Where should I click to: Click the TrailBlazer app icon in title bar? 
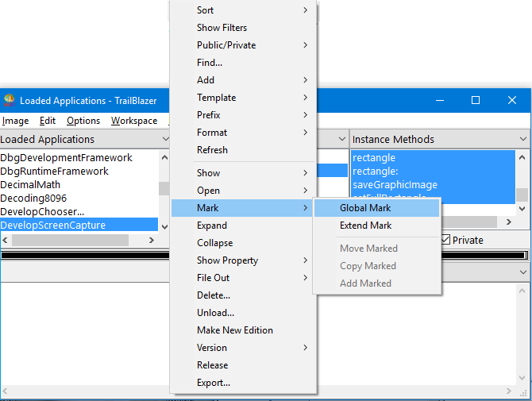click(x=10, y=100)
